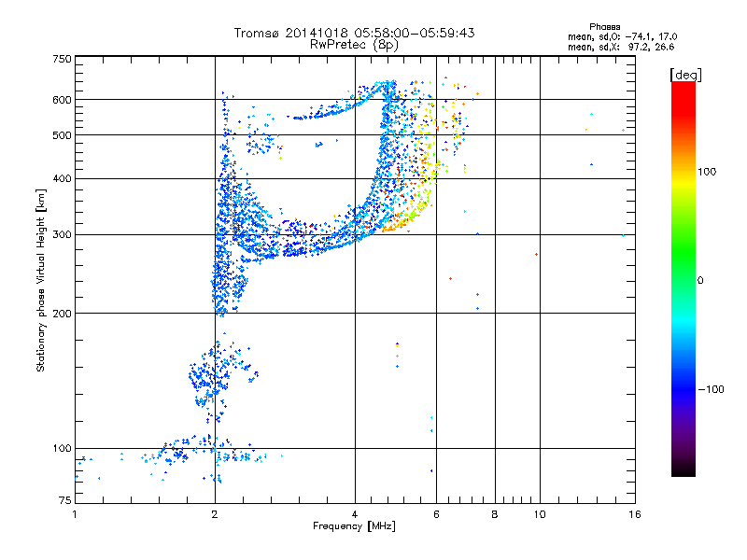Click the black bottom of the colorbar

tap(684, 469)
